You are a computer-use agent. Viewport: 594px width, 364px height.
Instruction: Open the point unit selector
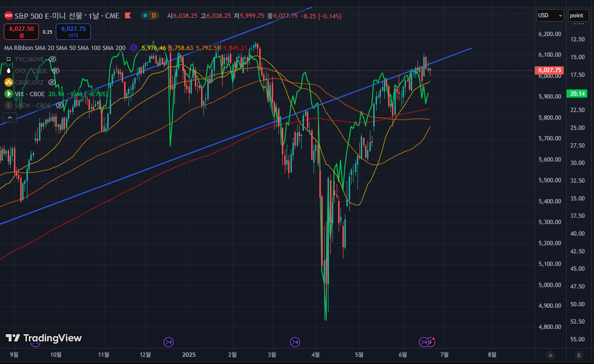coord(578,15)
